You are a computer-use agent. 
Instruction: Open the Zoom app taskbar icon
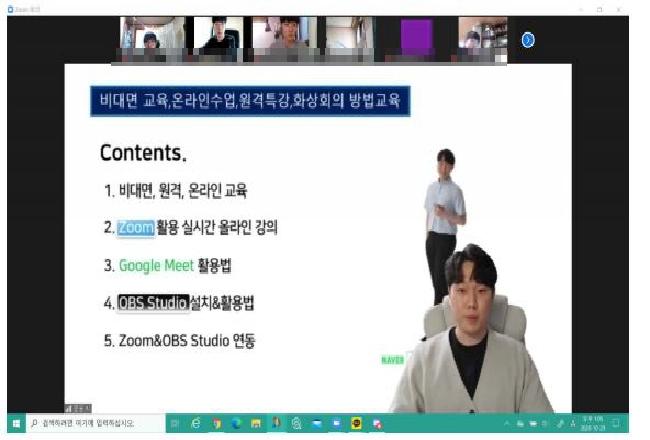click(x=337, y=423)
